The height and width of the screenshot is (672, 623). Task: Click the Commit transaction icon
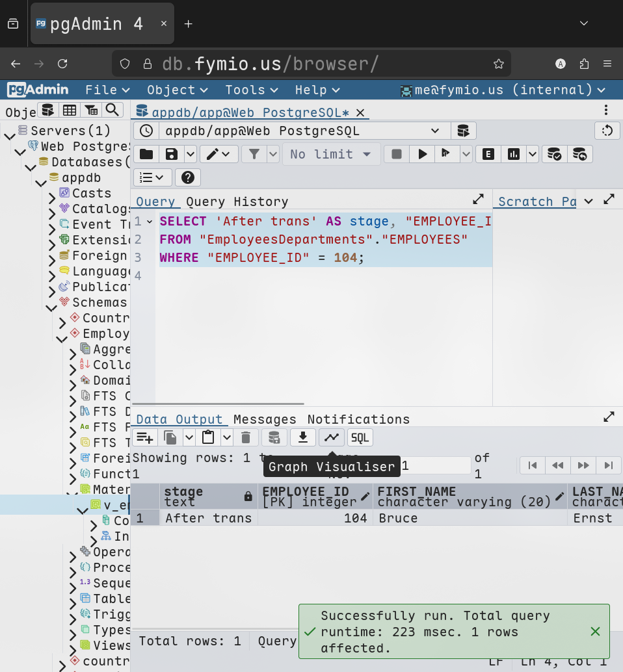[x=554, y=154]
